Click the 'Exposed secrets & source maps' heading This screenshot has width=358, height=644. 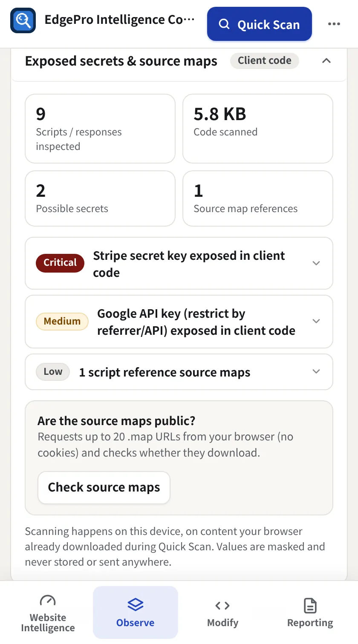pyautogui.click(x=121, y=61)
